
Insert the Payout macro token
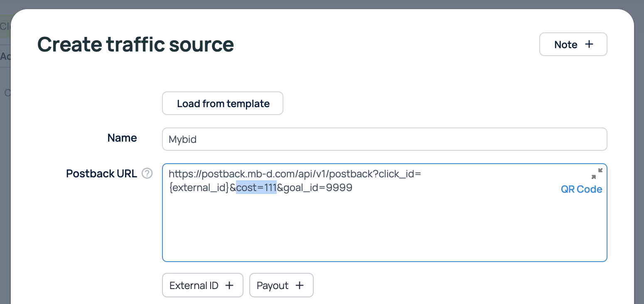[273, 285]
